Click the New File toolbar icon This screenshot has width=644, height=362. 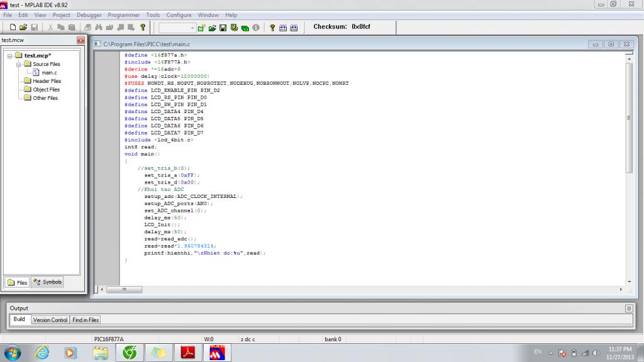12,28
